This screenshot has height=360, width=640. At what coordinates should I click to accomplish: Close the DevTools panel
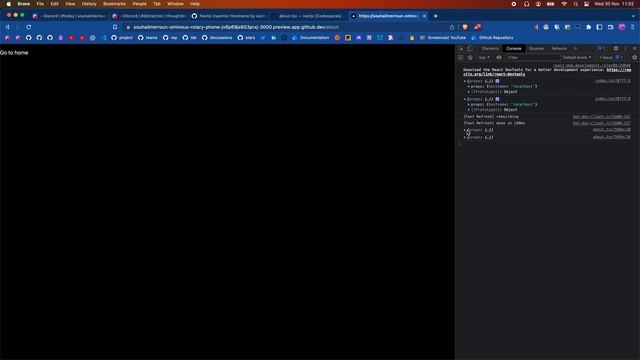point(634,49)
